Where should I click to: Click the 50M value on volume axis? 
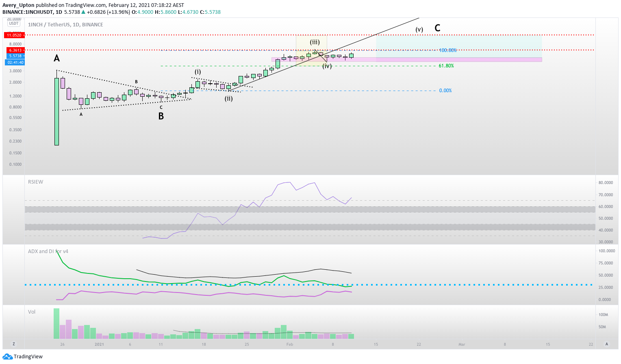click(602, 327)
